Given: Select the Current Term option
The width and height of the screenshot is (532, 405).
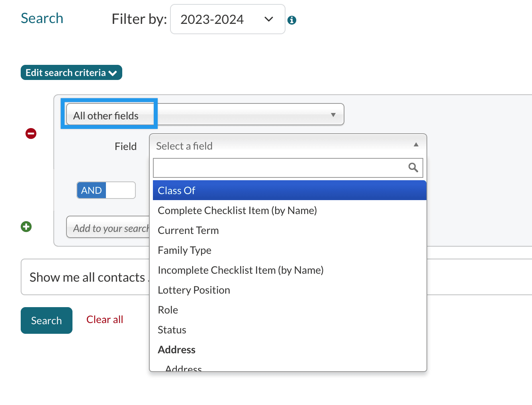Looking at the screenshot, I should [188, 230].
